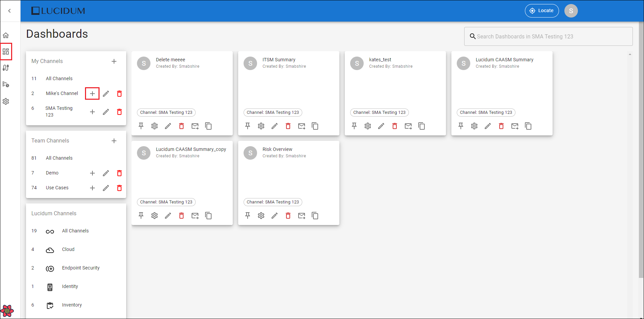Pin the ITSM Summary dashboard
This screenshot has width=644, height=319.
pos(248,126)
